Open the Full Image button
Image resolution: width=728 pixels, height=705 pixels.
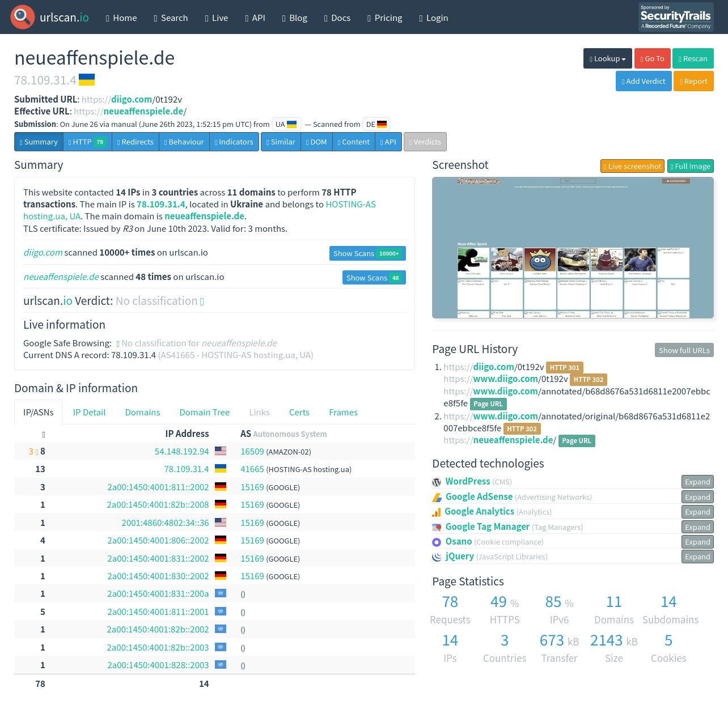(690, 166)
